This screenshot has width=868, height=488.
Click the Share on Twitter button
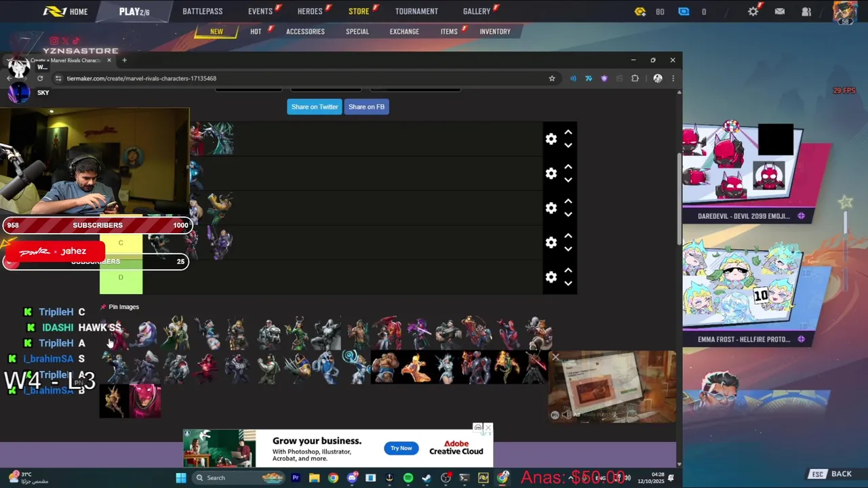point(314,106)
